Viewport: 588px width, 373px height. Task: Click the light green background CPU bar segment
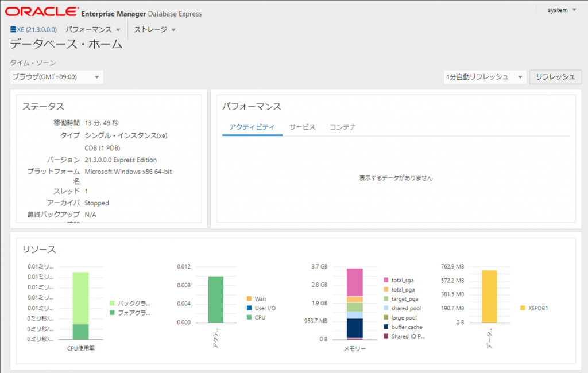80,298
